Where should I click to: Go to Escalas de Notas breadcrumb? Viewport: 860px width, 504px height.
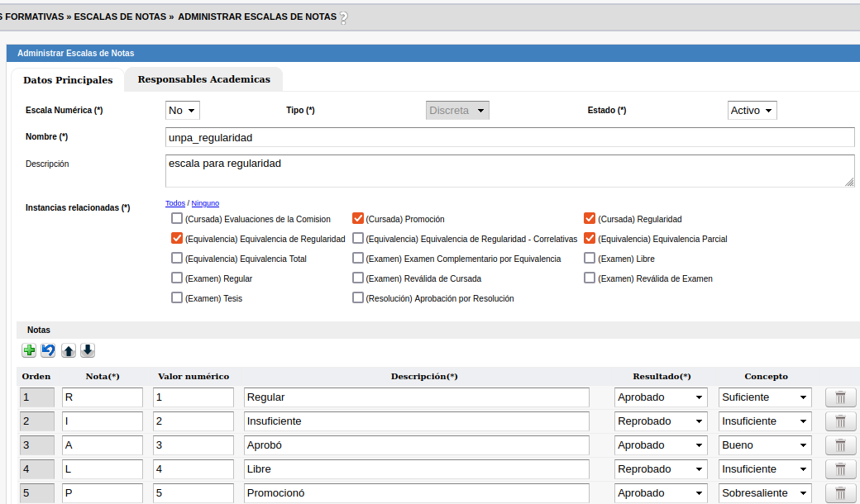pos(120,17)
